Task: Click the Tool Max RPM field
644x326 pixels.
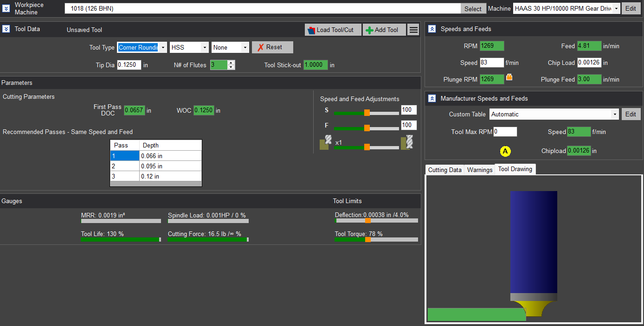Action: point(505,132)
